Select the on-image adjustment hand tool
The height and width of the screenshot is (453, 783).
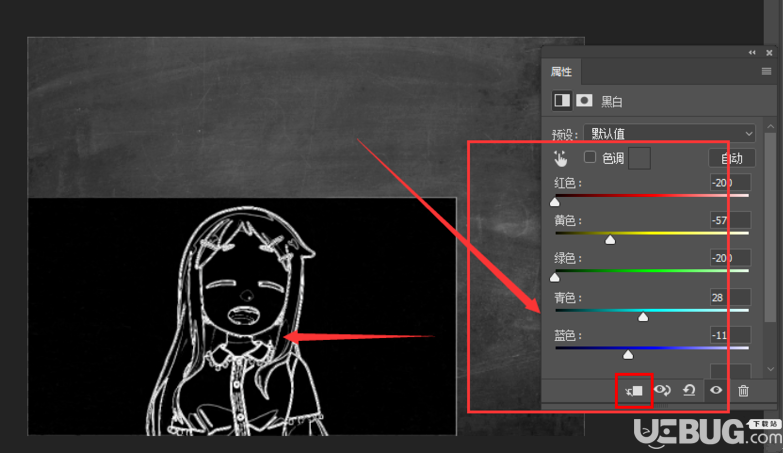[x=561, y=158]
